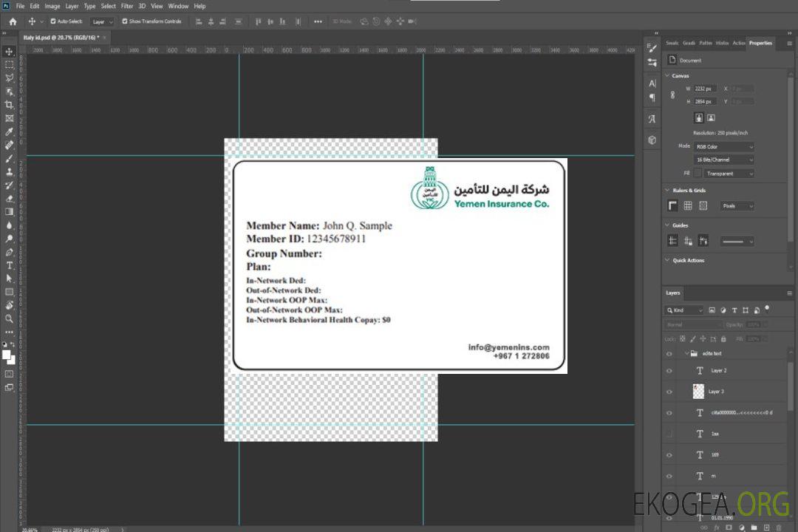Show the grid icon under Rulers & Grids
Image resolution: width=798 pixels, height=532 pixels.
point(688,206)
